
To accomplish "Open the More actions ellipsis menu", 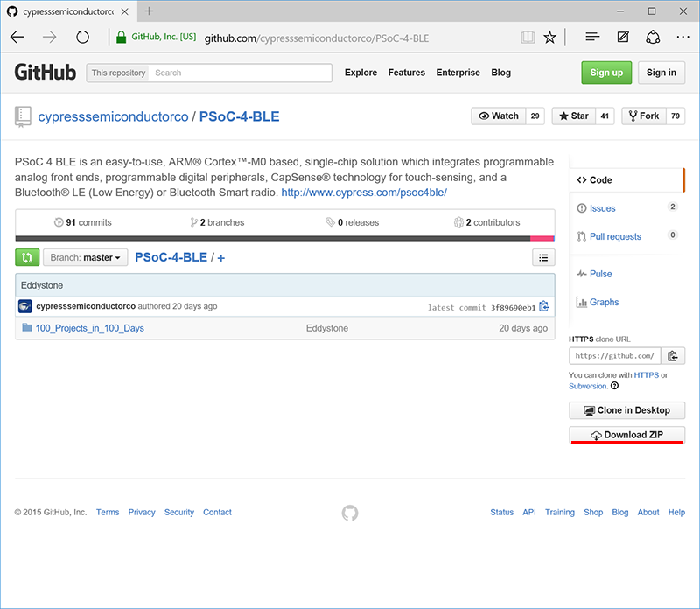I will 682,37.
